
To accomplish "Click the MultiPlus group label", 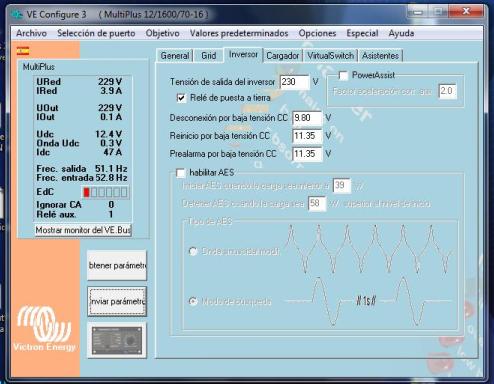I will click(x=39, y=67).
